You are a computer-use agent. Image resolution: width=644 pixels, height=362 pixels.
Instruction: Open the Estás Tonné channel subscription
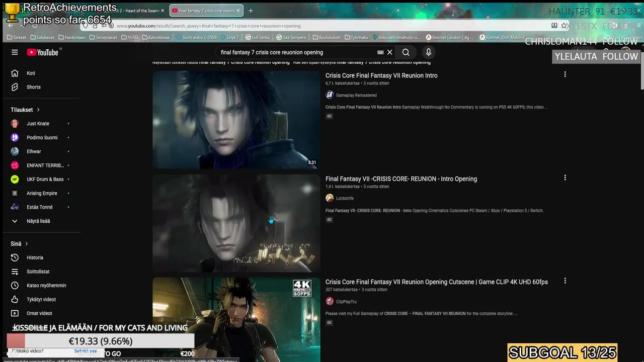coord(40,207)
